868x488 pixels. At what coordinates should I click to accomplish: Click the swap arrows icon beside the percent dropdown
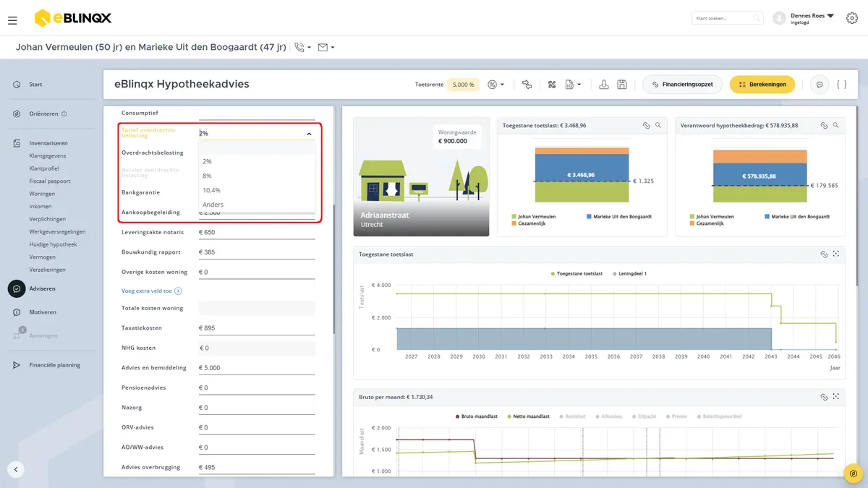(x=527, y=85)
